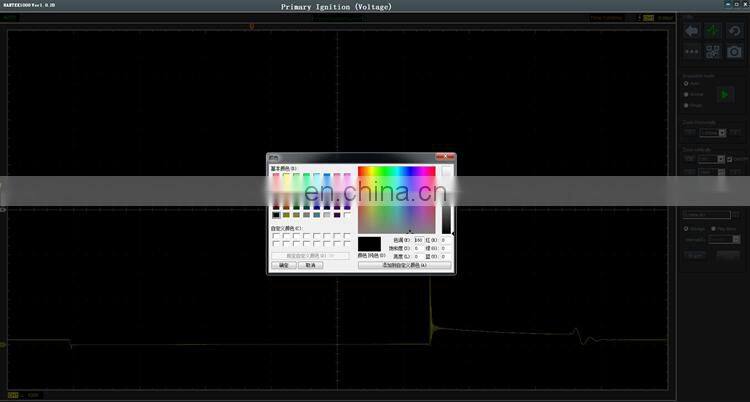Click the 确定 (OK) button in color dialog
The height and width of the screenshot is (402, 750).
284,266
